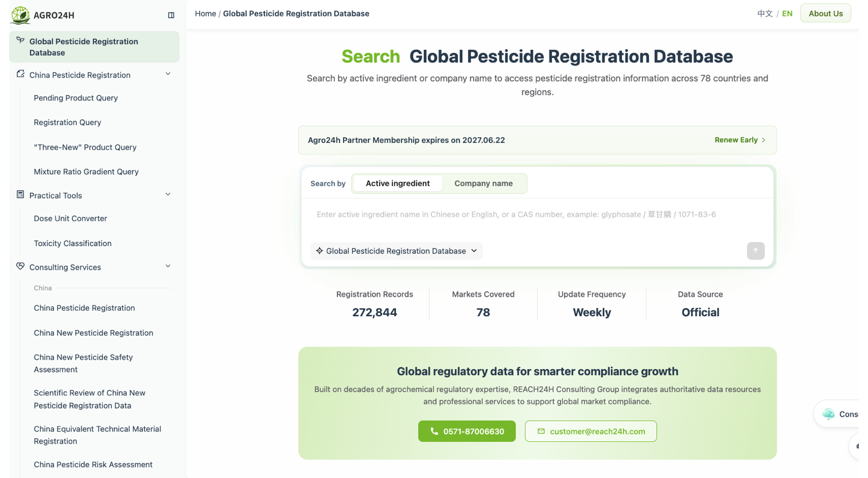Collapse the Consulting Services section
This screenshot has width=868, height=478.
(x=168, y=266)
